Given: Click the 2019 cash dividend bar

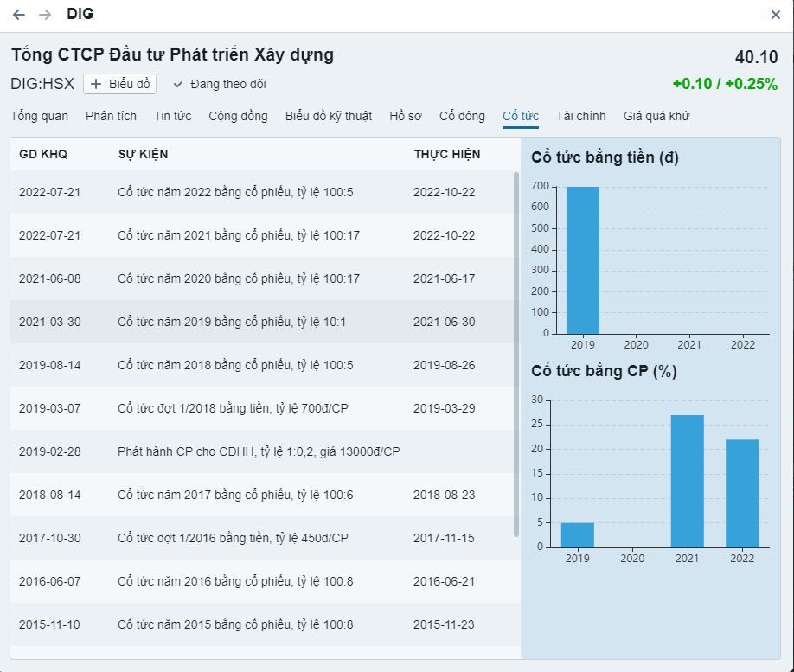Looking at the screenshot, I should point(582,259).
